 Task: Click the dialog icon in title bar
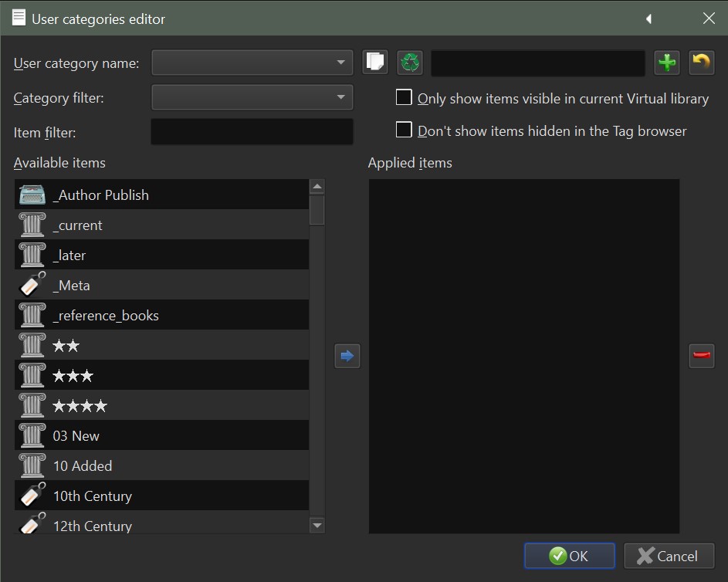19,18
